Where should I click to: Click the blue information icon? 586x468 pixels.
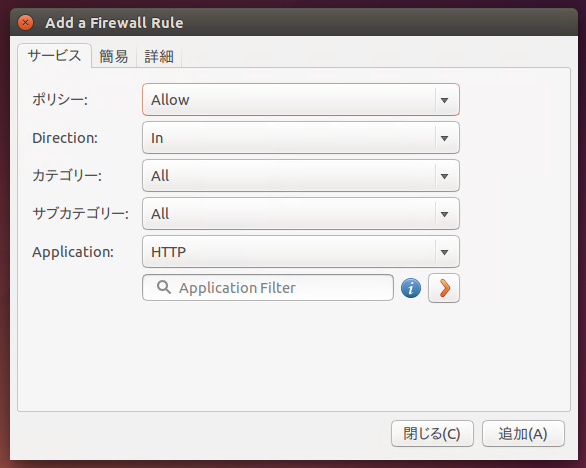pyautogui.click(x=411, y=288)
